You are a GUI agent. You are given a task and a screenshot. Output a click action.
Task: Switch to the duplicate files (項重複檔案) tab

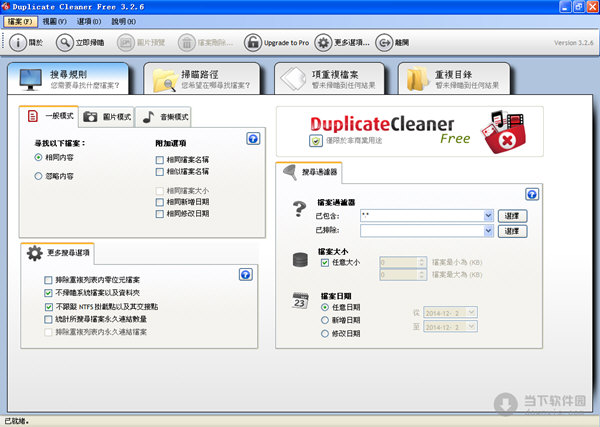[329, 79]
